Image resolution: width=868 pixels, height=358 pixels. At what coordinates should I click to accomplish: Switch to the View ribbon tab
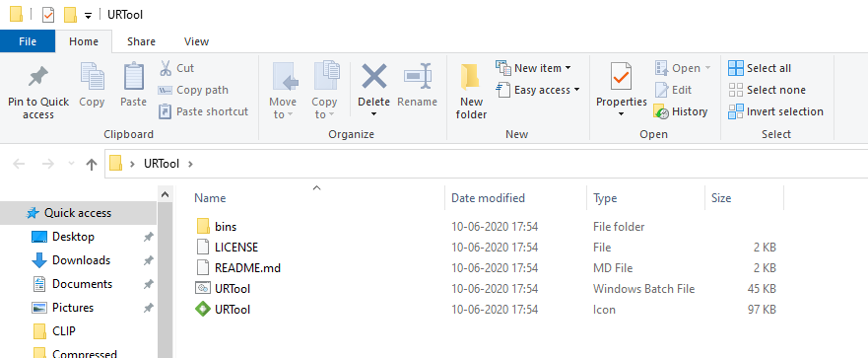click(x=196, y=41)
